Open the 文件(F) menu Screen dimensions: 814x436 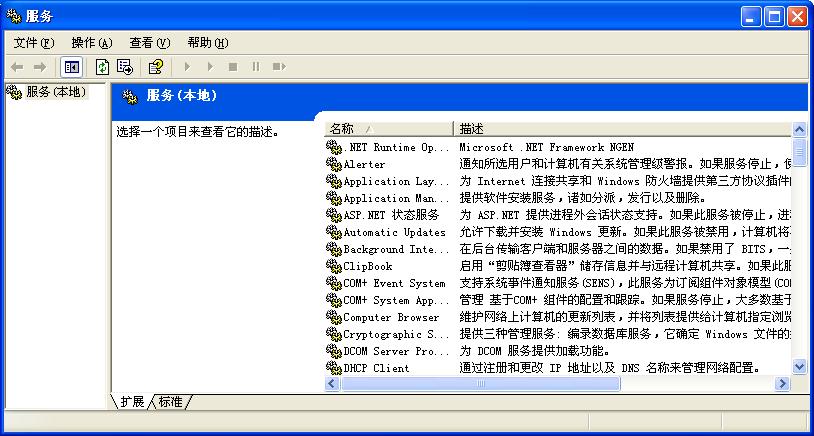coord(34,43)
